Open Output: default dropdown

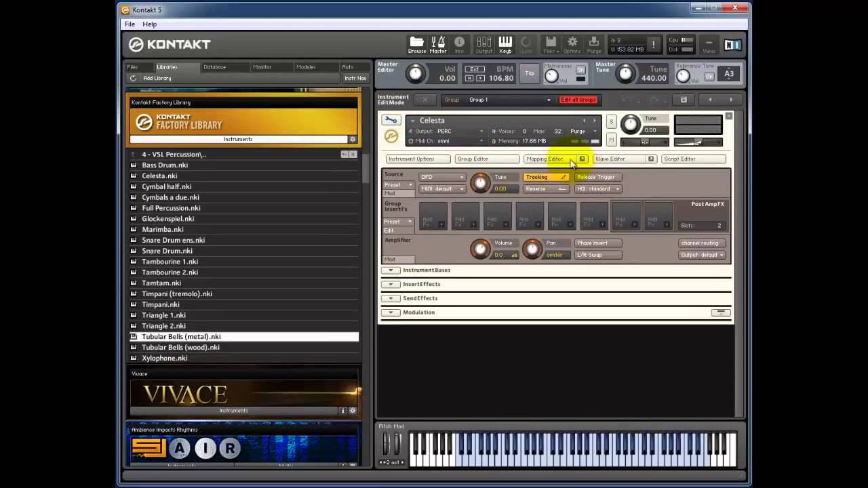pos(702,255)
